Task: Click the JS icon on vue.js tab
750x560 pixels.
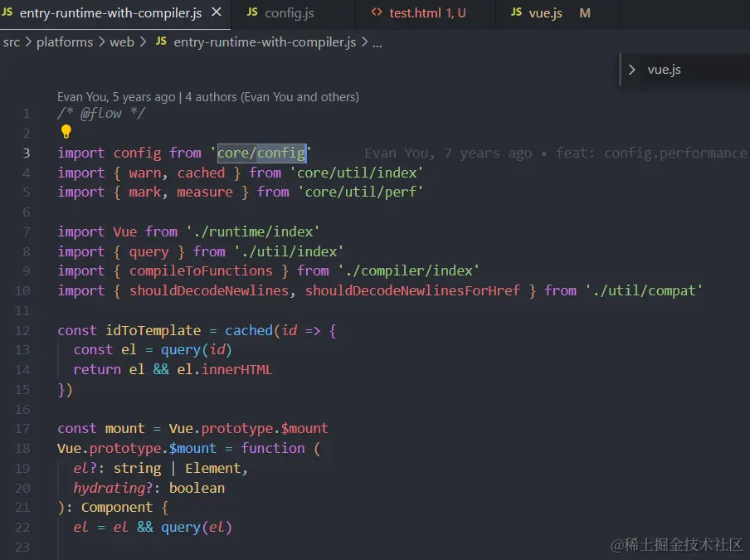Action: pyautogui.click(x=517, y=12)
